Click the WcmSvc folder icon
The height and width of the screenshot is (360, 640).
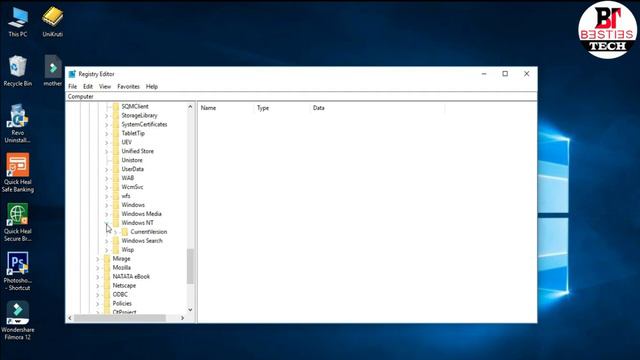pyautogui.click(x=116, y=187)
